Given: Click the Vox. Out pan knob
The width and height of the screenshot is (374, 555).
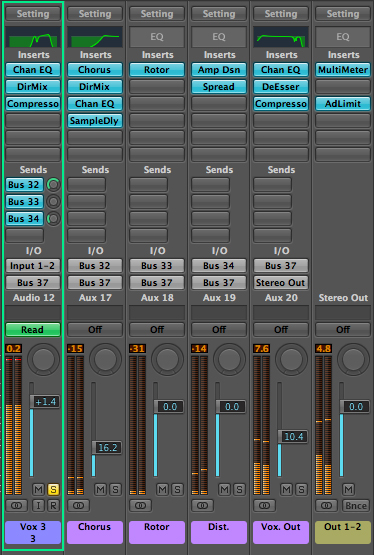Looking at the screenshot, I should [291, 360].
